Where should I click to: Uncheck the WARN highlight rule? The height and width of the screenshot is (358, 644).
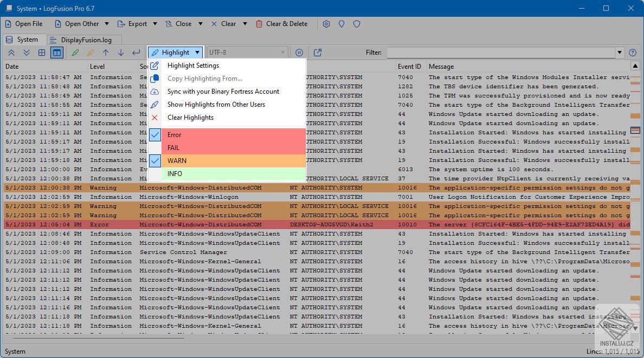[x=155, y=160]
